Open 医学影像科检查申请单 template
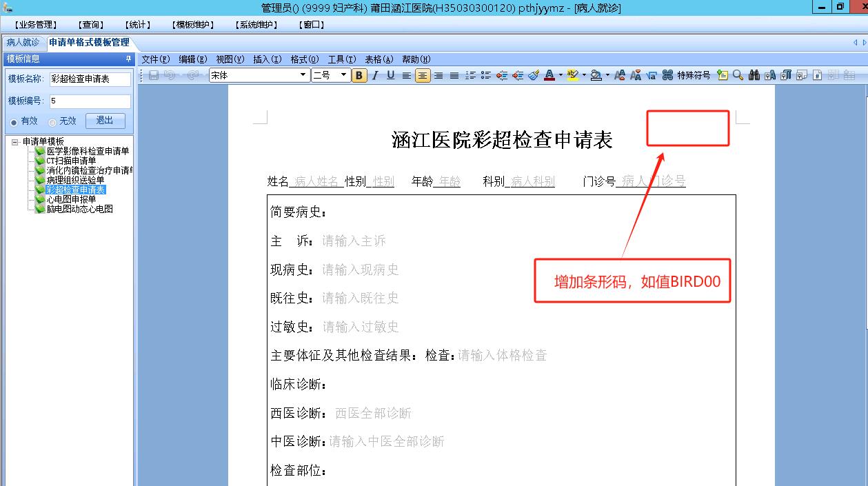This screenshot has width=868, height=486. point(88,151)
